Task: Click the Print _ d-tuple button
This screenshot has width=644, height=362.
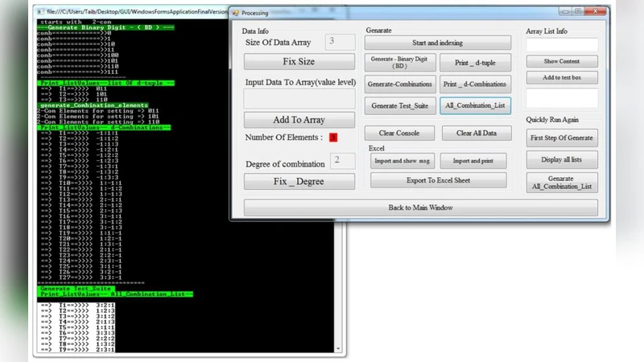Action: [x=475, y=62]
